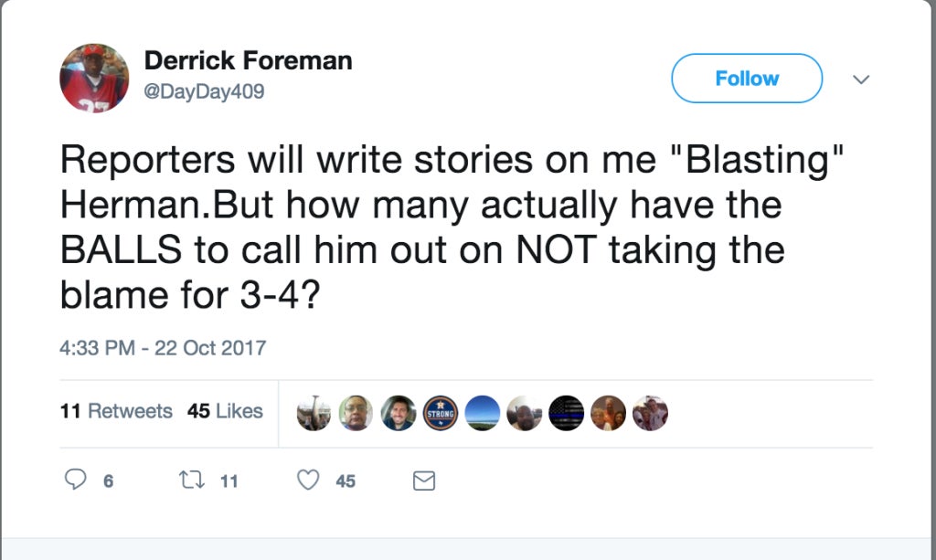Visit the @DayDay409 handle link
The width and height of the screenshot is (936, 560).
204,91
